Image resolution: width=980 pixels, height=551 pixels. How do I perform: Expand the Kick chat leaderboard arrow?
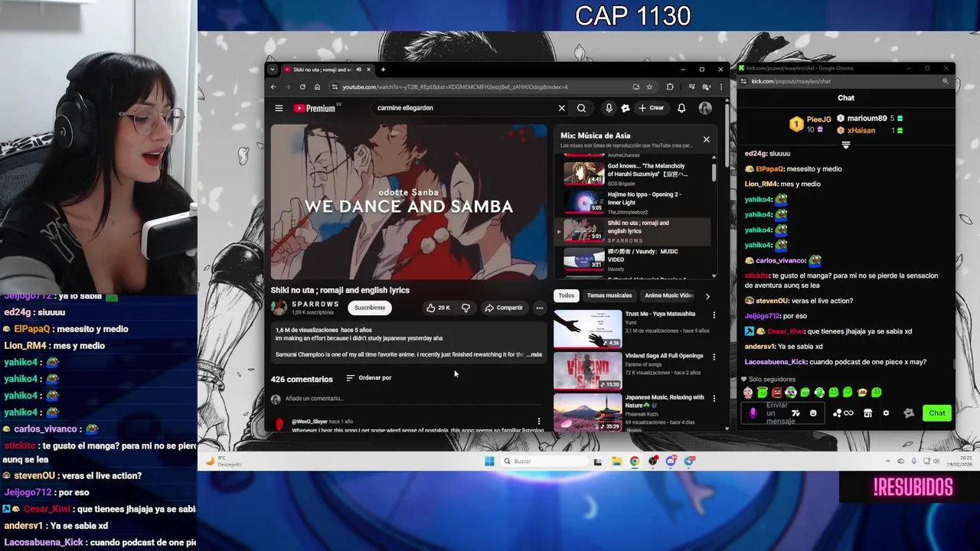coord(846,145)
